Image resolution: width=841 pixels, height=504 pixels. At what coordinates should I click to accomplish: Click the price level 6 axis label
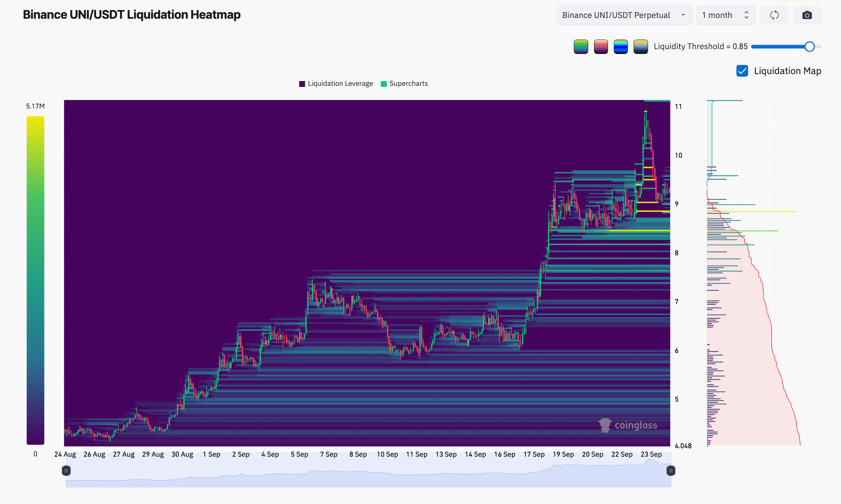(x=677, y=351)
